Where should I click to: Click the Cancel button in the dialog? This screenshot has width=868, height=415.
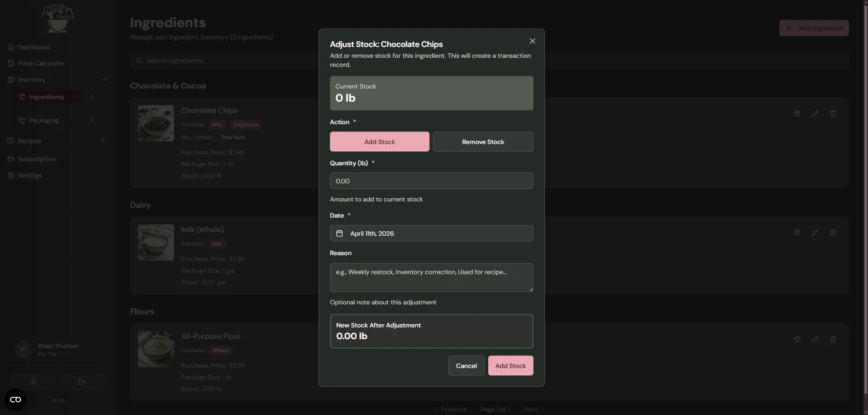[466, 365]
